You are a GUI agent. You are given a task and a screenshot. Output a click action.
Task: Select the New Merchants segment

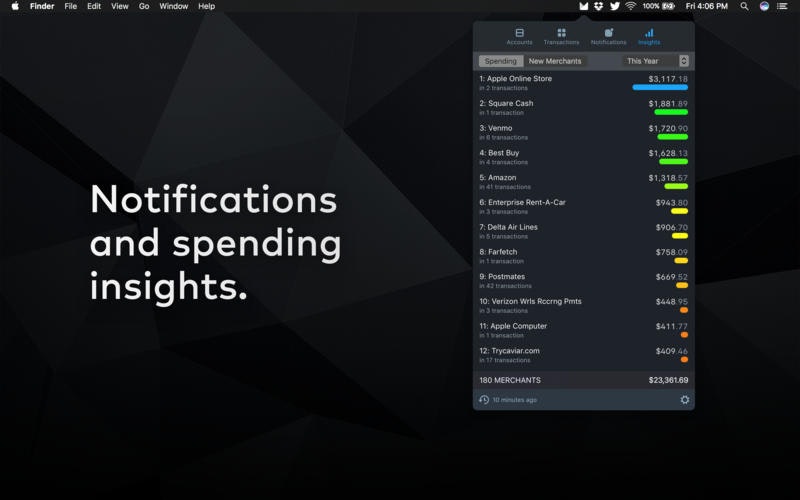tap(555, 61)
